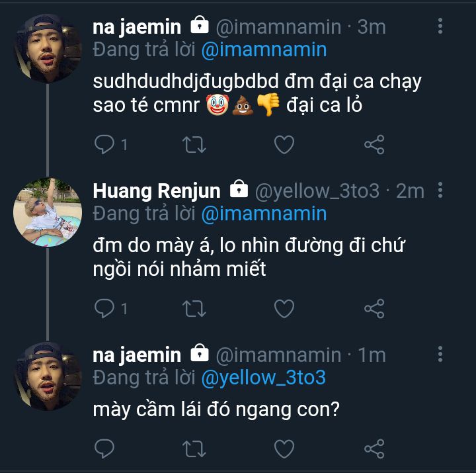
Task: Reply to Huang Renjun's tweet
Action: (x=105, y=308)
